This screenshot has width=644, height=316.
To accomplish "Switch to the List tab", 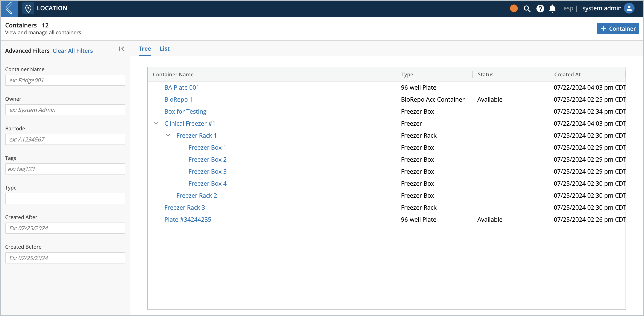I will click(164, 49).
